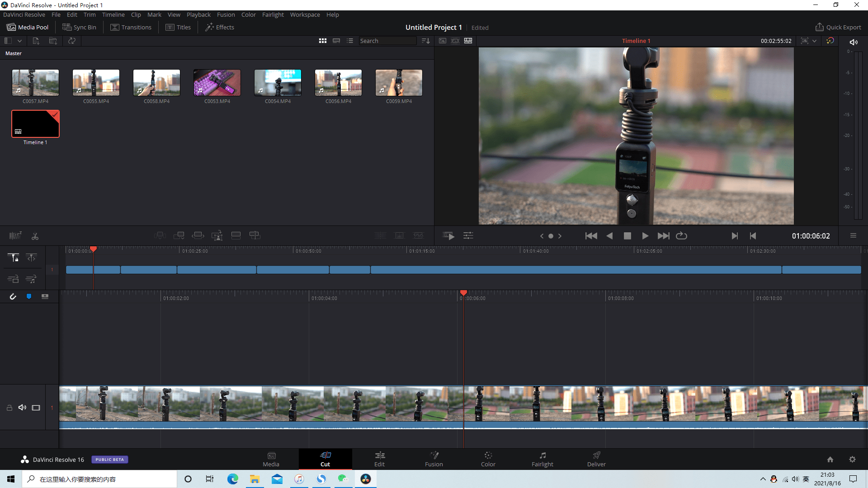Lock video track 1
Viewport: 868px width, 488px height.
tap(9, 408)
